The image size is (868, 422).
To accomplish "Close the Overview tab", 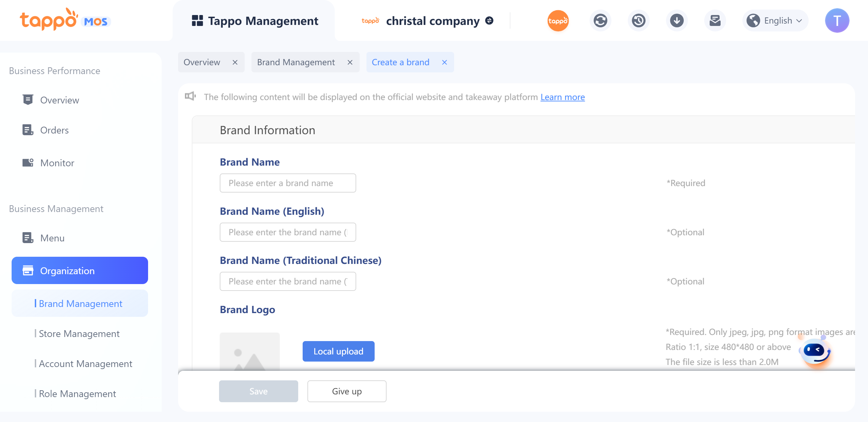I will point(235,62).
